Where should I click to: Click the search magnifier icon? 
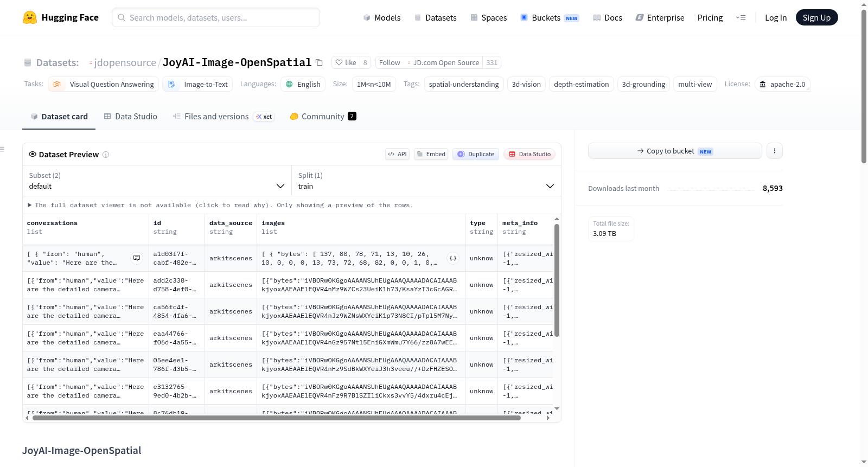[122, 17]
